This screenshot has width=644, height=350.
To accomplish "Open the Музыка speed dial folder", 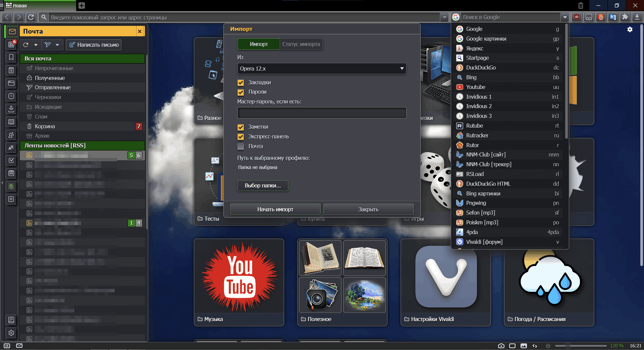I will click(x=239, y=282).
